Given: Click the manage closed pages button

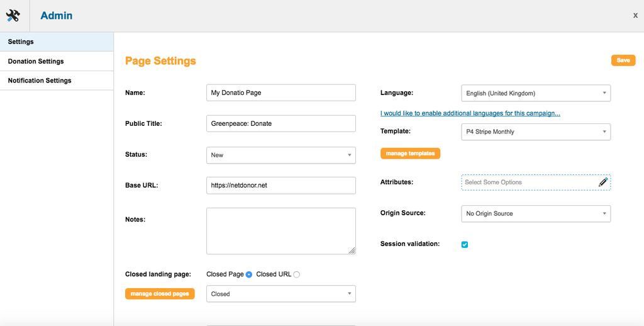Looking at the screenshot, I should point(160,294).
